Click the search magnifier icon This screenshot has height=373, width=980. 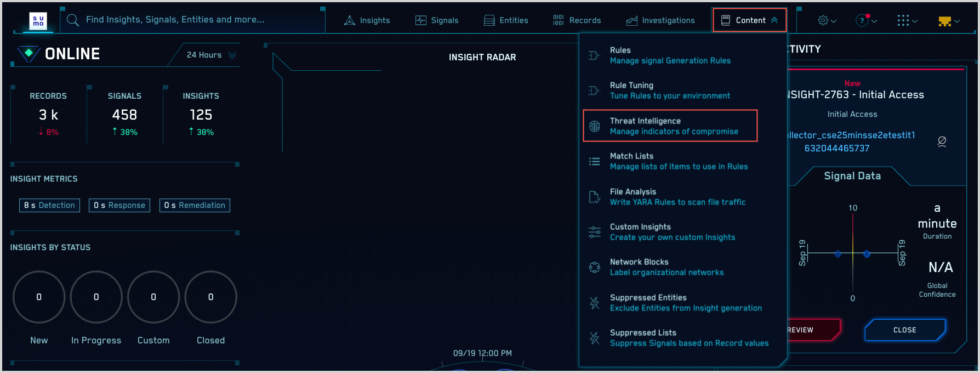click(73, 20)
